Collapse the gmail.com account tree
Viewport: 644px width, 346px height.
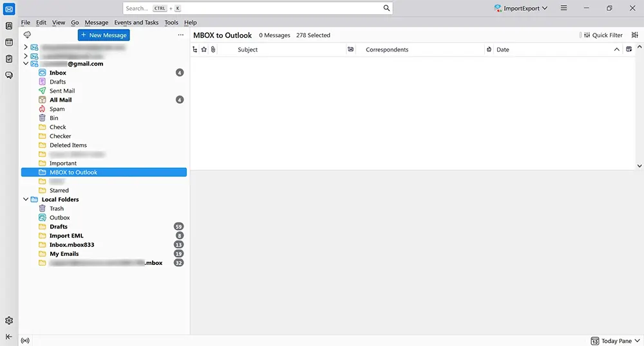(26, 64)
